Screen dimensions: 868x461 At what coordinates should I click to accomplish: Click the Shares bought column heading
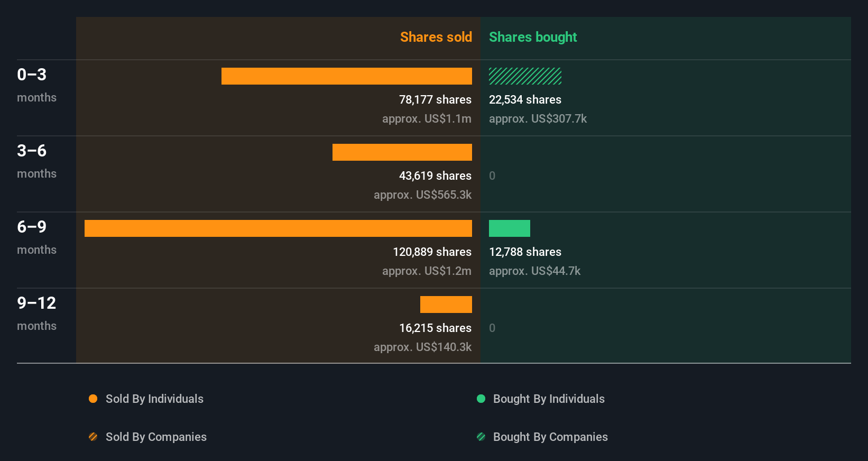tap(533, 37)
